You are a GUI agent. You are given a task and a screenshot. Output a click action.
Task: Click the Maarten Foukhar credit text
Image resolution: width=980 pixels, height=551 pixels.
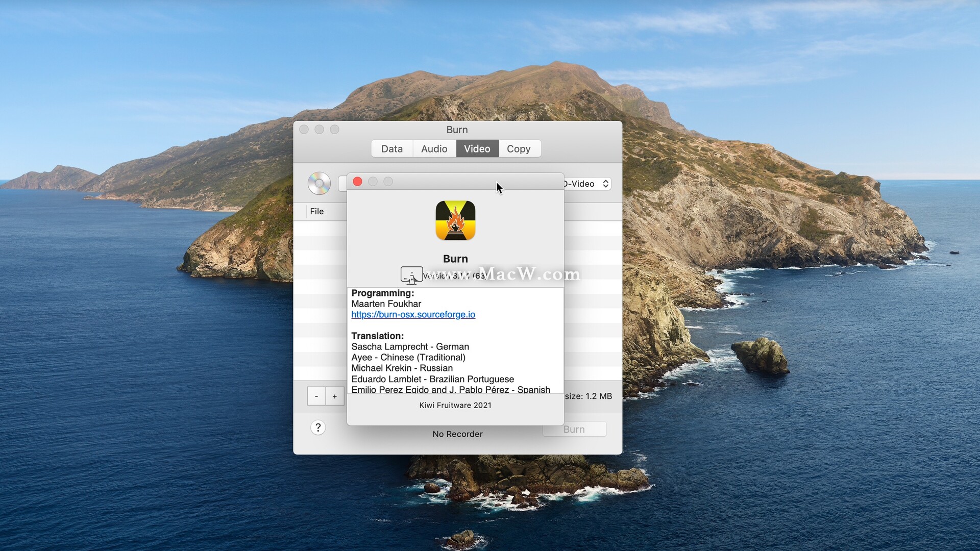[x=386, y=304]
